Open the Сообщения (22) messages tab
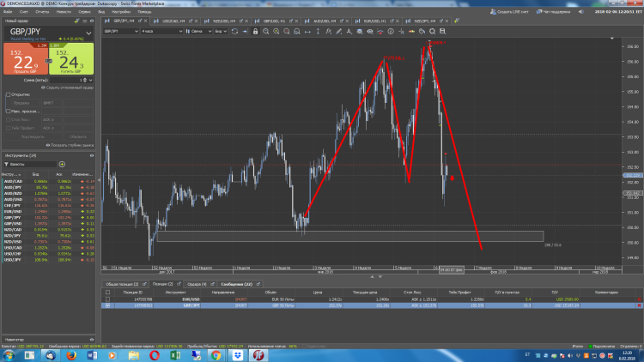 [237, 284]
